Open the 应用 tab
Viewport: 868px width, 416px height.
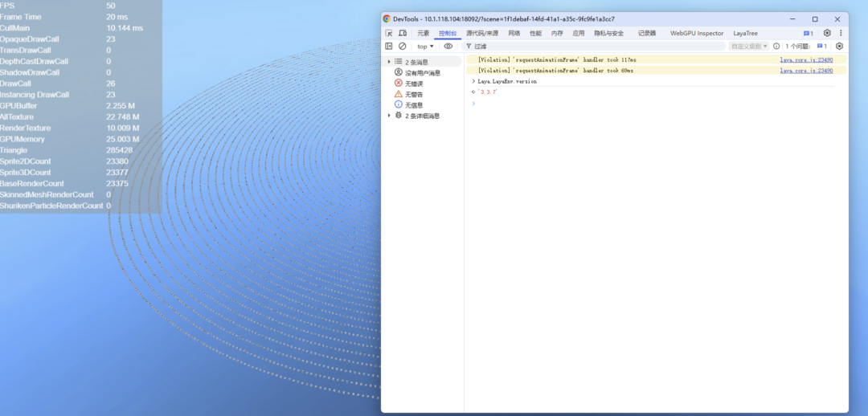[x=579, y=33]
